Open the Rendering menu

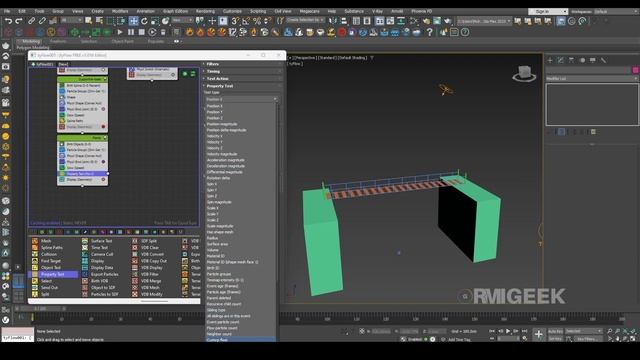coord(205,11)
